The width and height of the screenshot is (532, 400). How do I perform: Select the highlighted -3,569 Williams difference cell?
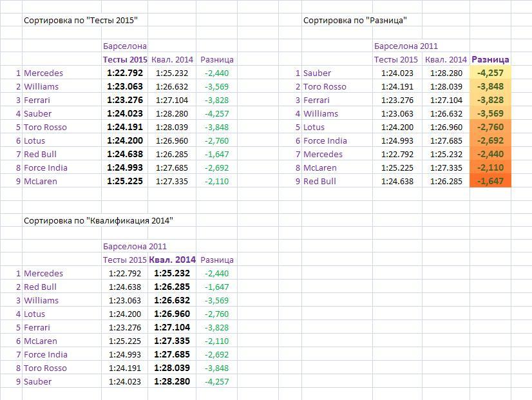[490, 113]
